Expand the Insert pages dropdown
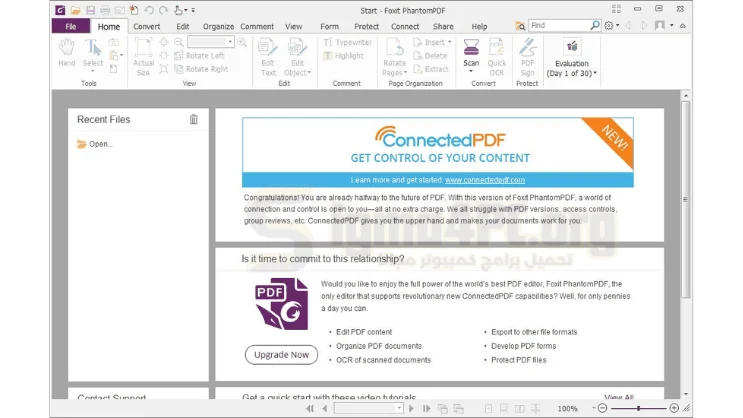This screenshot has height=418, width=743. point(450,42)
